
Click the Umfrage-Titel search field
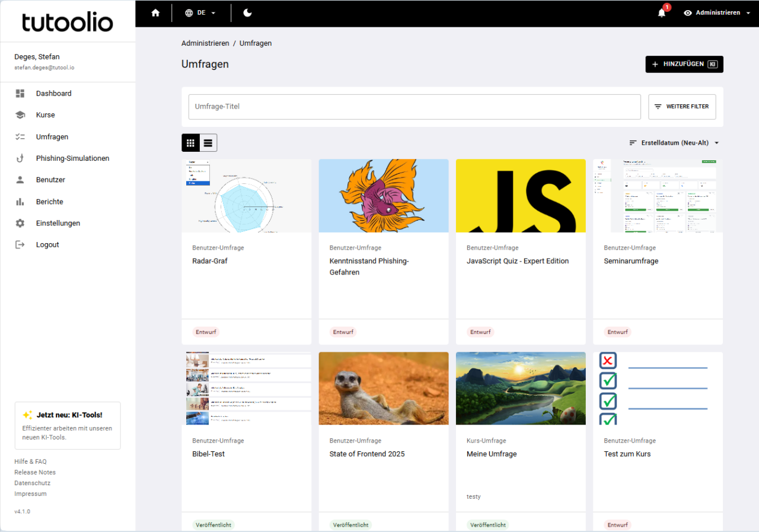tap(414, 107)
